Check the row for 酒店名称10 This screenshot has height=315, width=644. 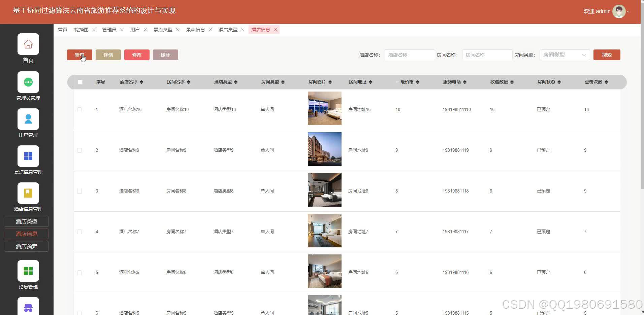click(x=79, y=110)
